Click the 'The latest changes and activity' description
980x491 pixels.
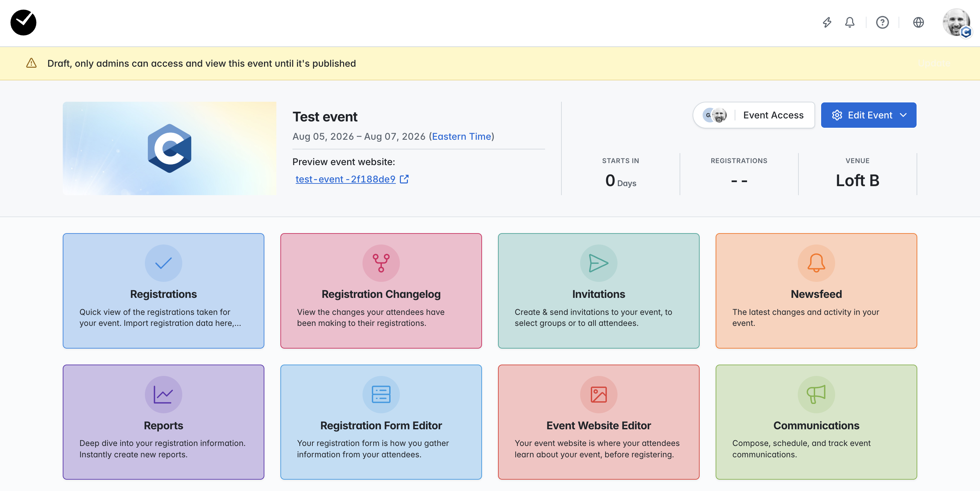[805, 317]
